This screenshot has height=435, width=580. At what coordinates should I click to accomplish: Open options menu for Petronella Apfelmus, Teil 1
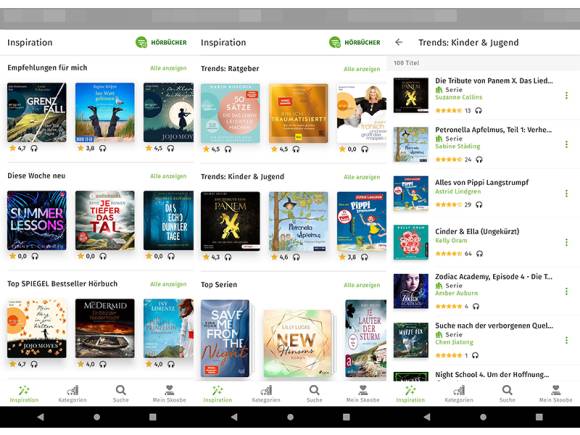coord(566,144)
